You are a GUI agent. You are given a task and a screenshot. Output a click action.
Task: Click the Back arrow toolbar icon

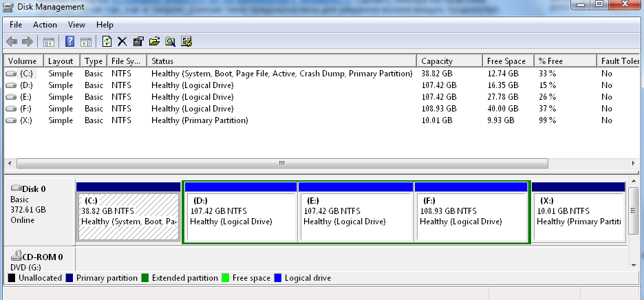pyautogui.click(x=12, y=42)
